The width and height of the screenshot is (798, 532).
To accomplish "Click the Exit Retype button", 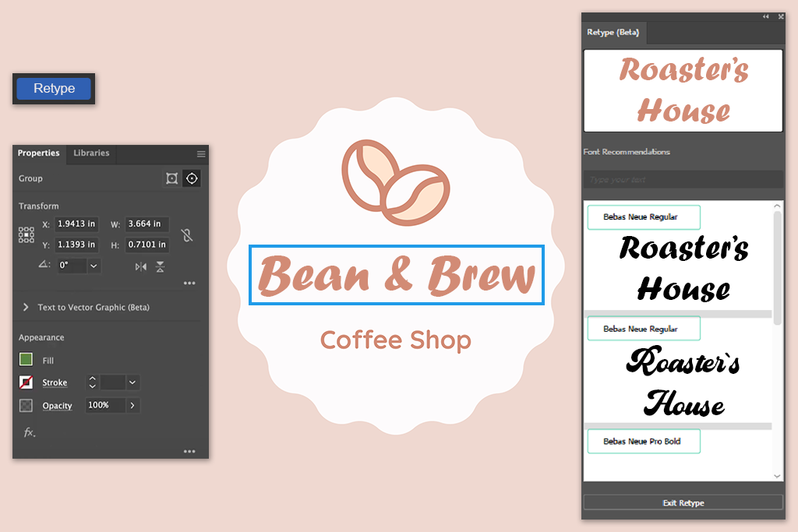I will (x=683, y=502).
